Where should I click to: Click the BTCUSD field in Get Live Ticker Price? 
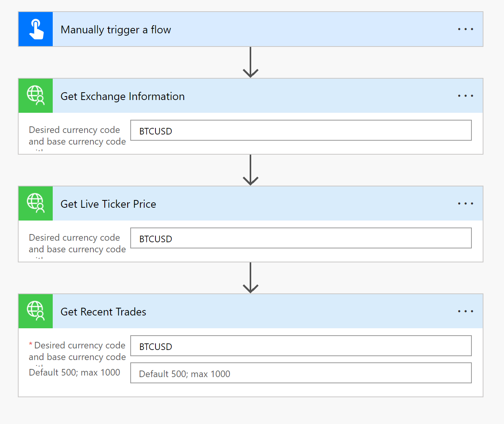(301, 238)
